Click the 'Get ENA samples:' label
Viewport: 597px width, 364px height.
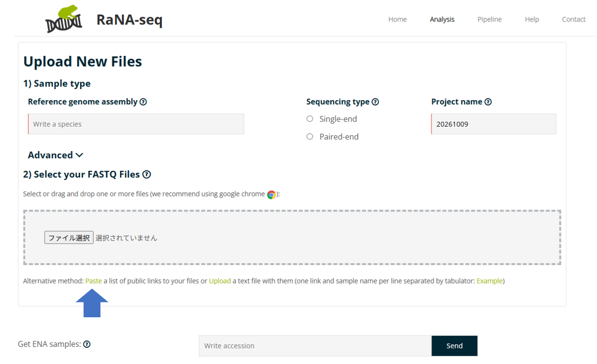49,344
